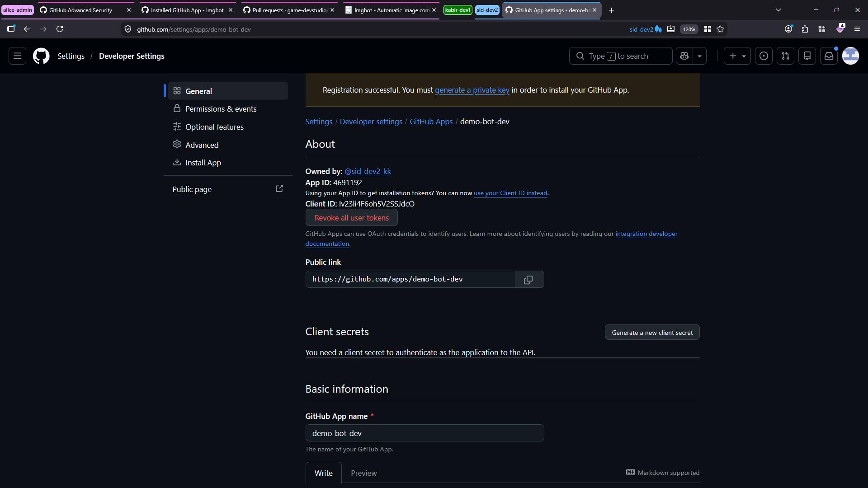Click generate a private key link
Image resolution: width=868 pixels, height=488 pixels.
[x=472, y=90]
